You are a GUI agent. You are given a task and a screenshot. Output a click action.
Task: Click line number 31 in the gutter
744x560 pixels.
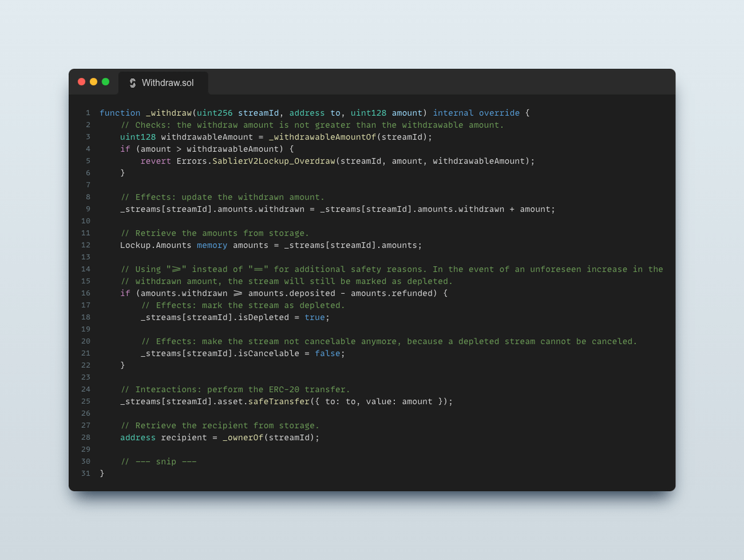86,473
